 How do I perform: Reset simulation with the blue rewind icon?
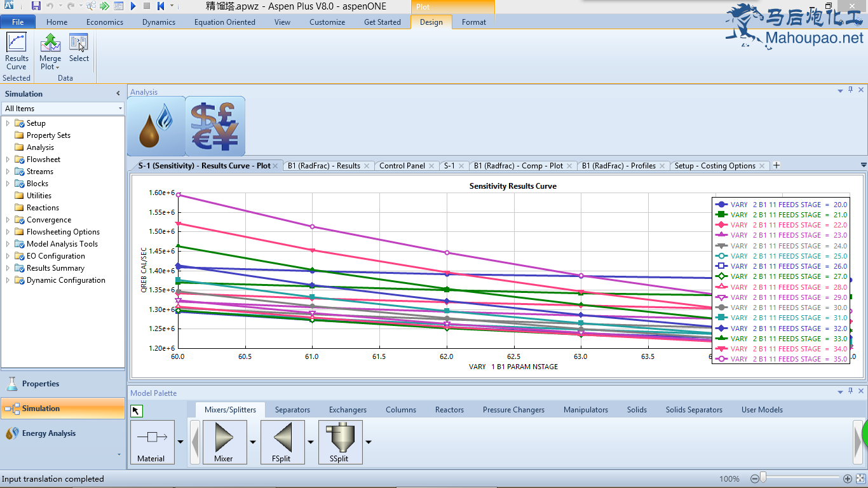click(x=161, y=6)
